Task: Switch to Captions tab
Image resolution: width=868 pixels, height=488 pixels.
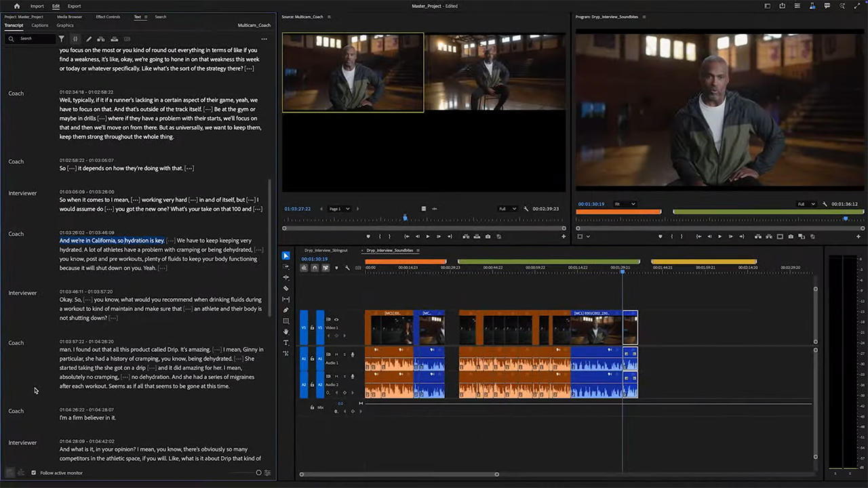Action: 40,26
